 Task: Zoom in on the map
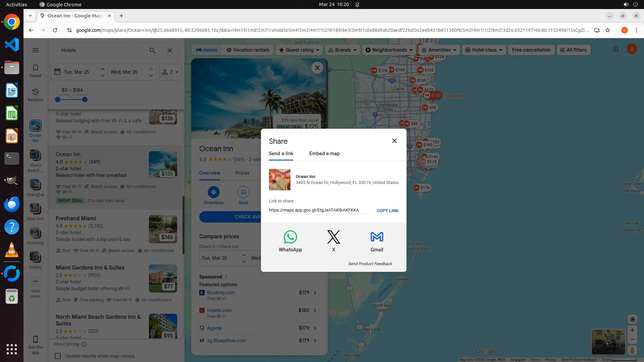(x=632, y=330)
